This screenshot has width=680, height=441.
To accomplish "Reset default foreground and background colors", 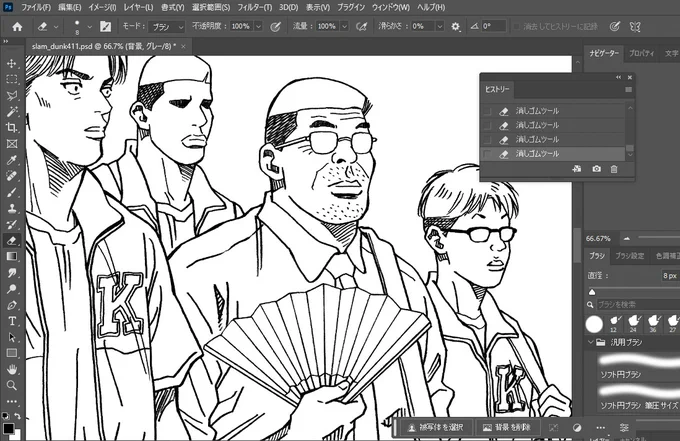I will click(x=5, y=416).
